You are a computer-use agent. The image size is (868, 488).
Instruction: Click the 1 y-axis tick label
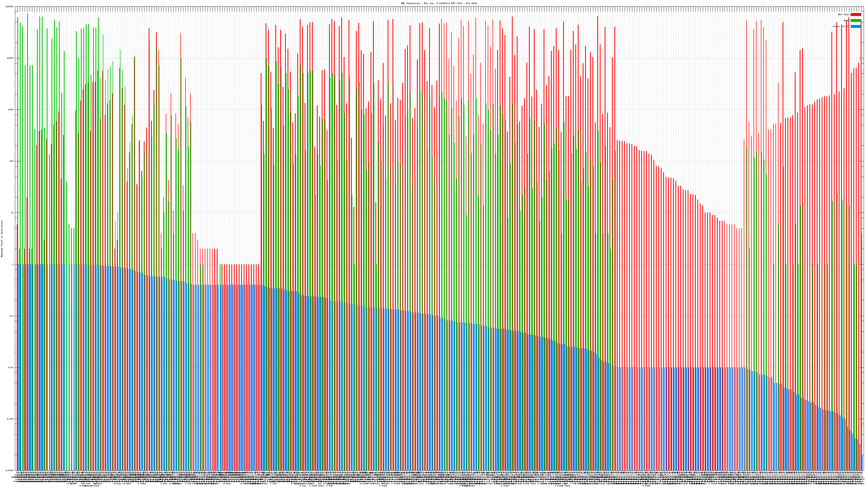pyautogui.click(x=13, y=264)
